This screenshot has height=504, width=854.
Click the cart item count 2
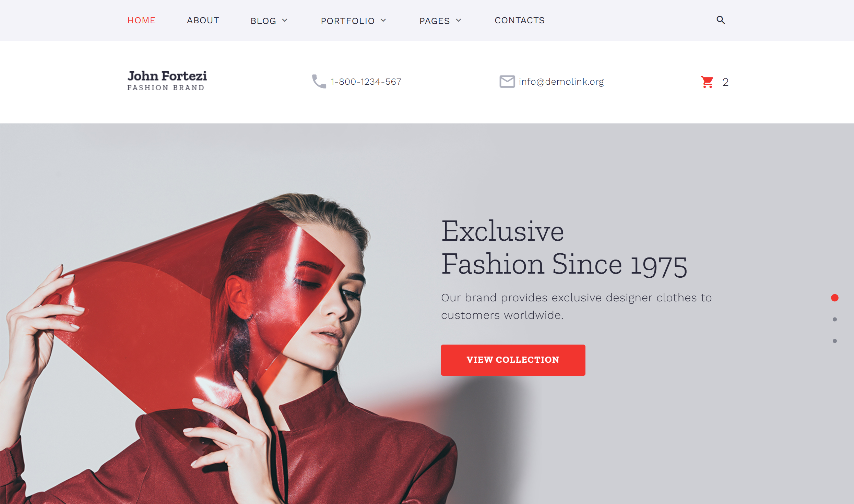coord(725,82)
